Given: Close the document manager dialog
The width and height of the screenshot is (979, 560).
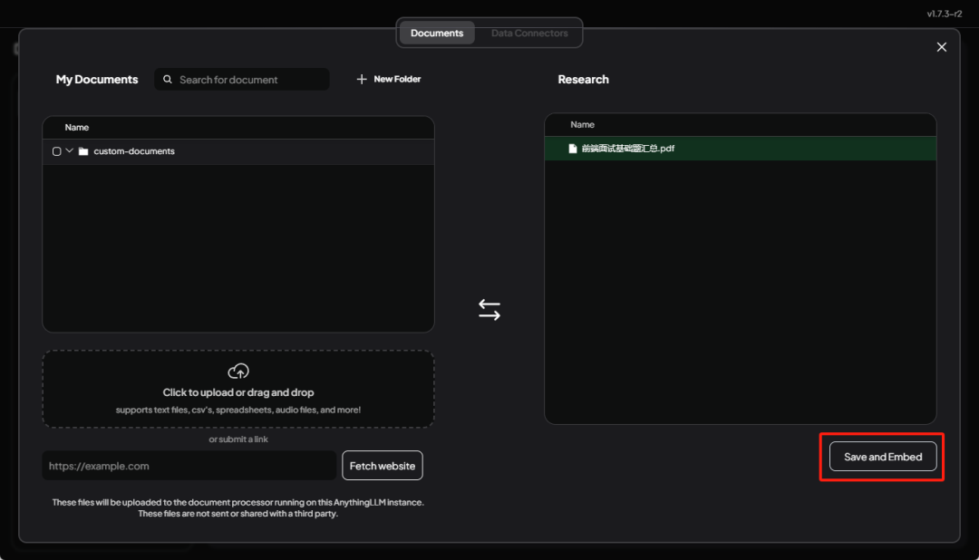Looking at the screenshot, I should coord(942,47).
